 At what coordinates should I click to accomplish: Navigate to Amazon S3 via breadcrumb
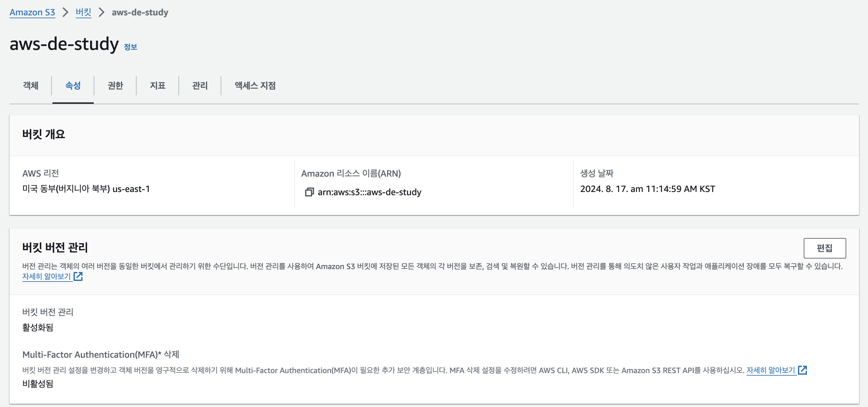[32, 12]
